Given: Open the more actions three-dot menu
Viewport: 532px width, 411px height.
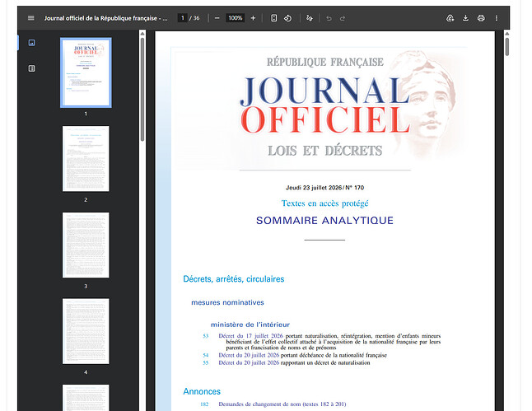Looking at the screenshot, I should tap(496, 18).
